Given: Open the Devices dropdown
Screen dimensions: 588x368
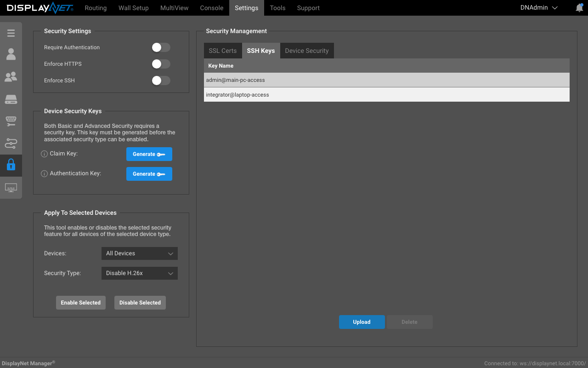Looking at the screenshot, I should tap(139, 253).
